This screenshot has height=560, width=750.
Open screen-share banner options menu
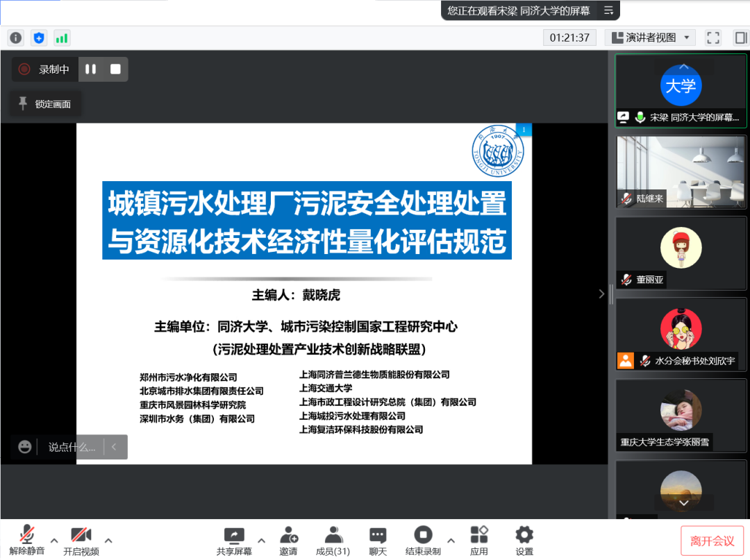point(608,10)
